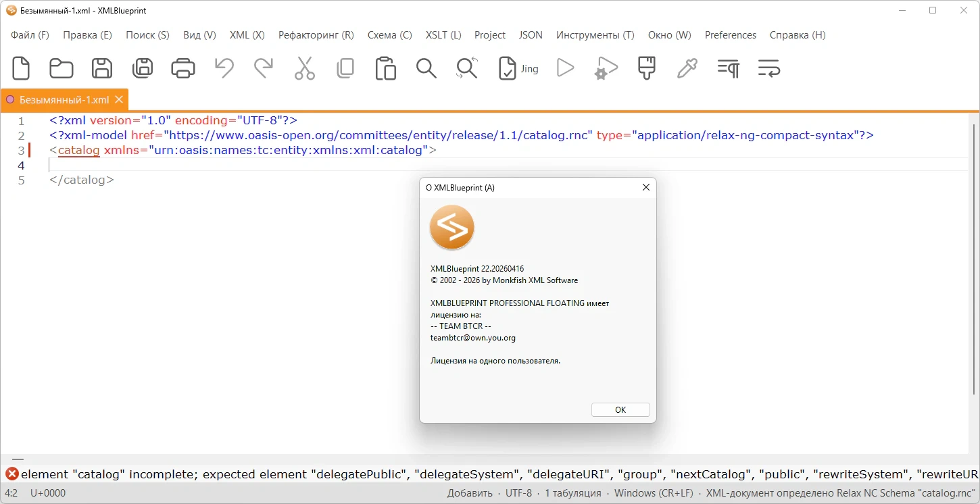This screenshot has width=980, height=504.
Task: Undo the last edit
Action: [224, 68]
